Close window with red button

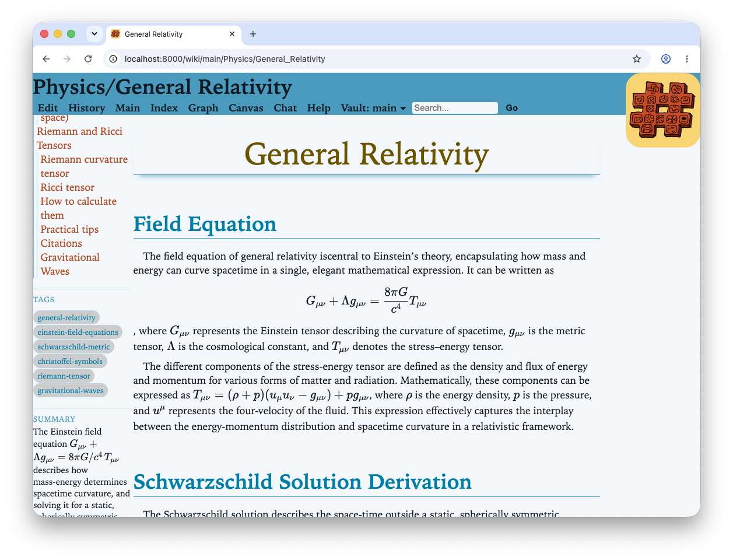click(44, 34)
